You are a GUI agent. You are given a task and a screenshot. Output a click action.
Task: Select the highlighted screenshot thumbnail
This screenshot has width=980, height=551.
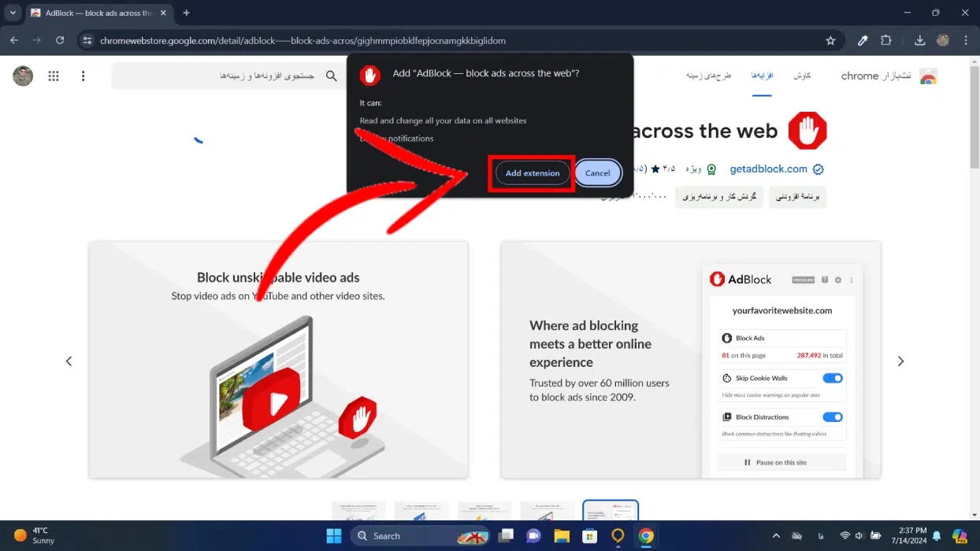tap(610, 510)
